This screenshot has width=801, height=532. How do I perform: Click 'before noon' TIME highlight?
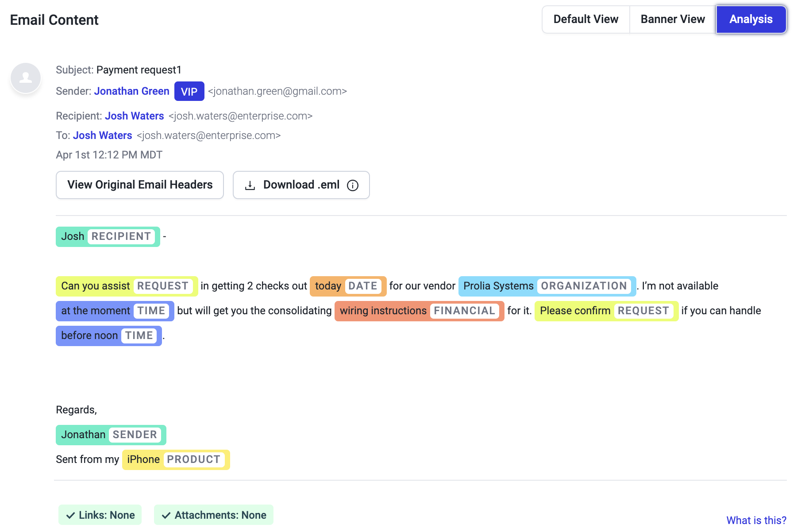click(x=109, y=336)
